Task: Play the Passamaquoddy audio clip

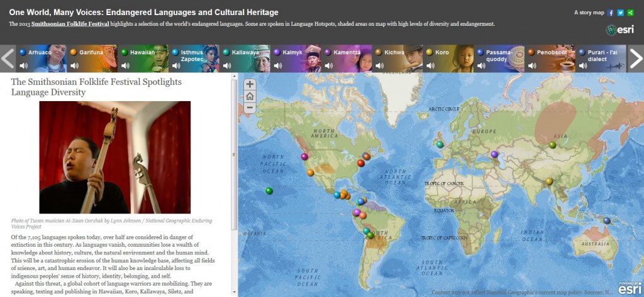Action: (x=481, y=65)
